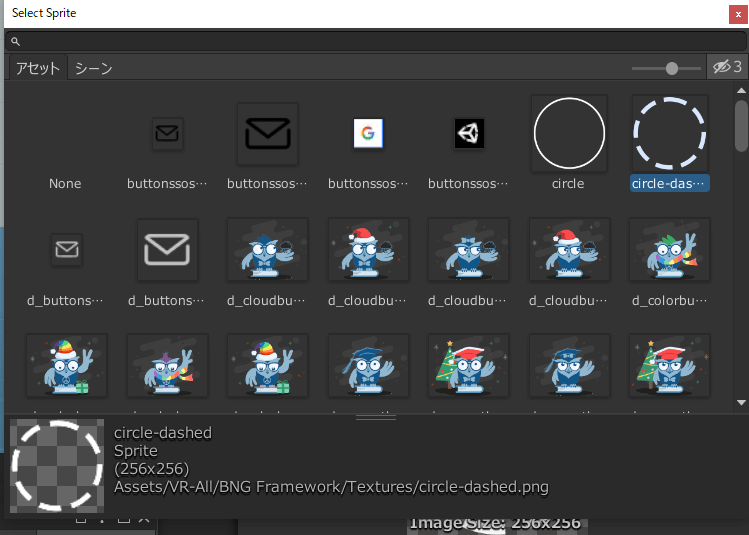Viewport: 749px width, 535px height.
Task: Close the Select Sprite window
Action: [x=738, y=14]
